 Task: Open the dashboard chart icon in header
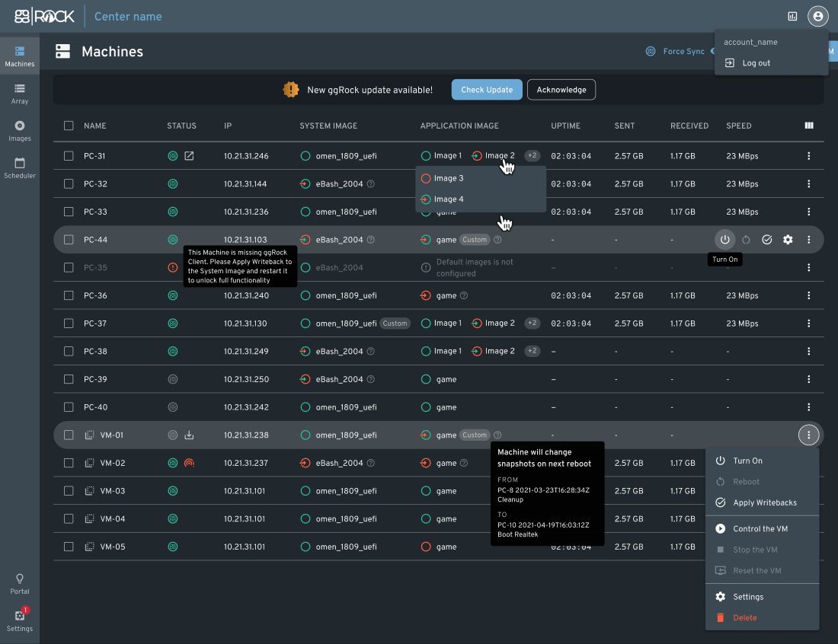(792, 17)
